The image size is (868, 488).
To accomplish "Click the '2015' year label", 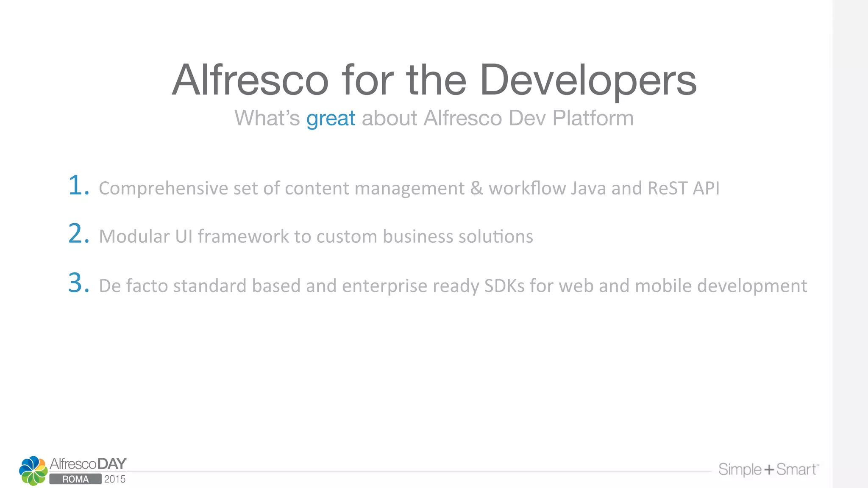I will pos(115,479).
